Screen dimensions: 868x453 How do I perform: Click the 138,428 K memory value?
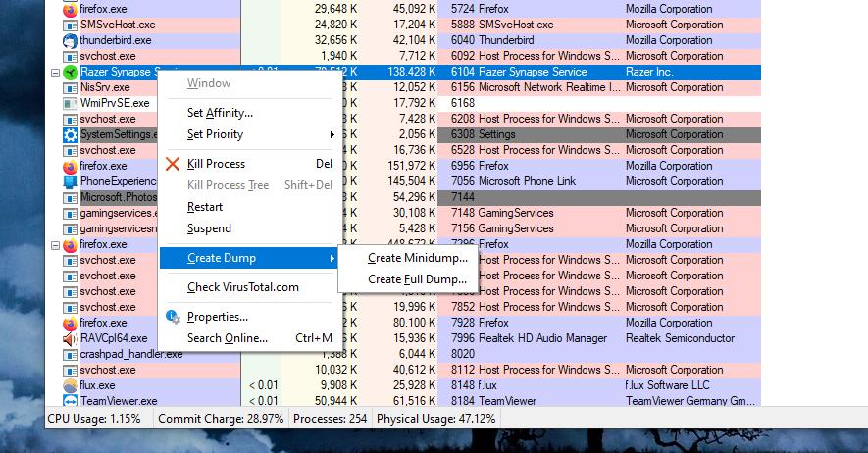[x=411, y=72]
